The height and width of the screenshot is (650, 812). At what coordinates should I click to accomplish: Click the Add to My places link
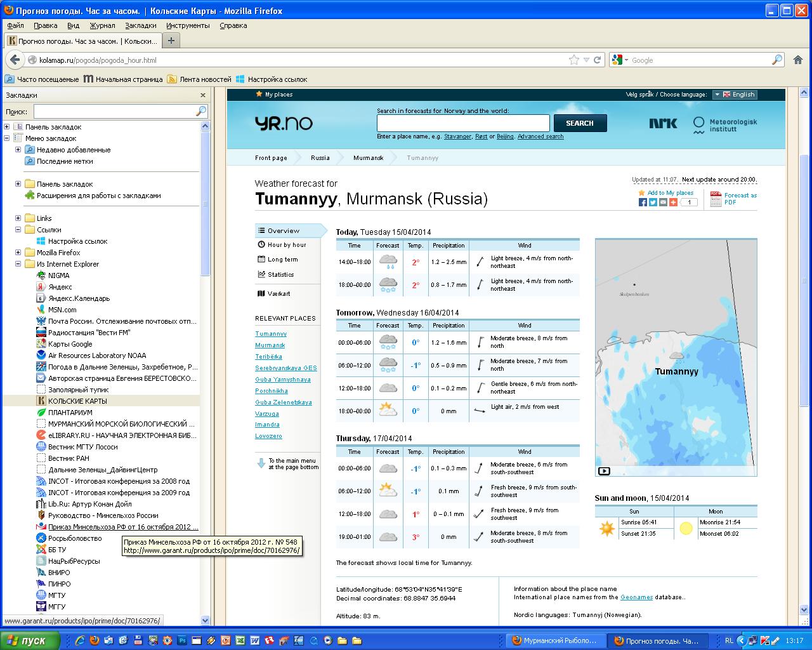[x=671, y=193]
